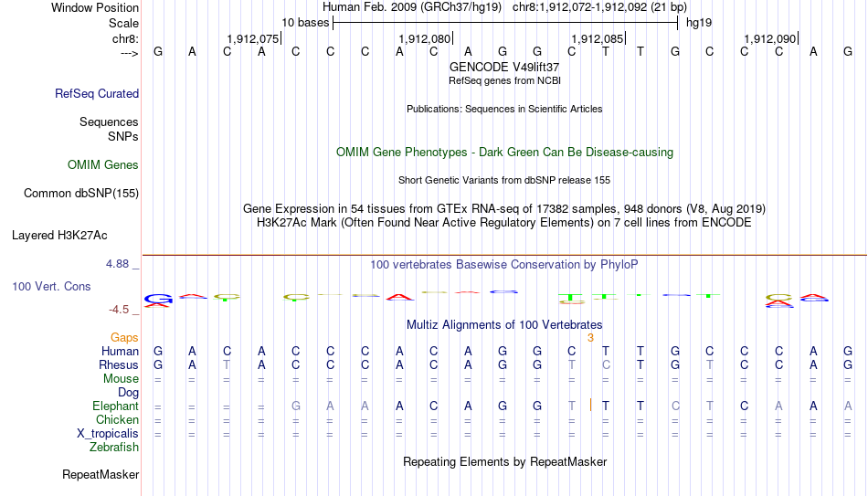Click the GTEx Gene Expression track title

(504, 208)
